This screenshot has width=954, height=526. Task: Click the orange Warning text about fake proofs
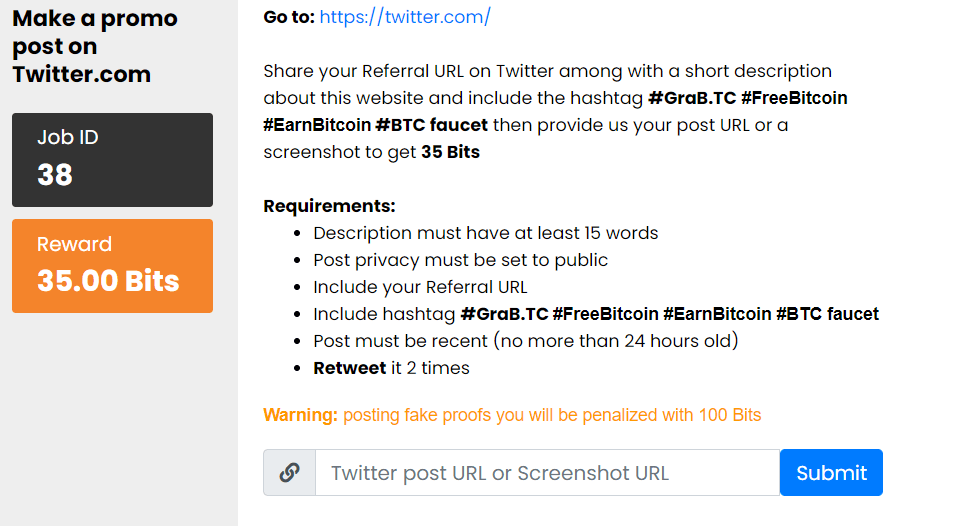pyautogui.click(x=512, y=415)
